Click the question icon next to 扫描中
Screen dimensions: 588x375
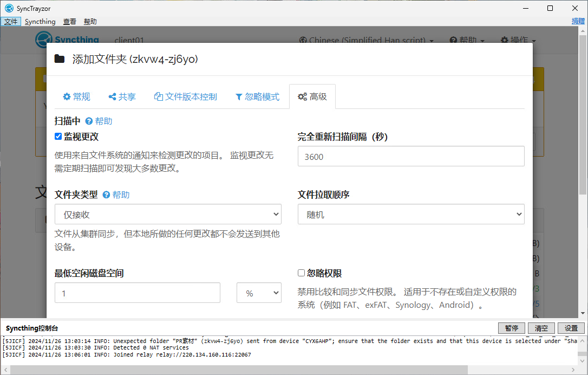[x=89, y=121]
